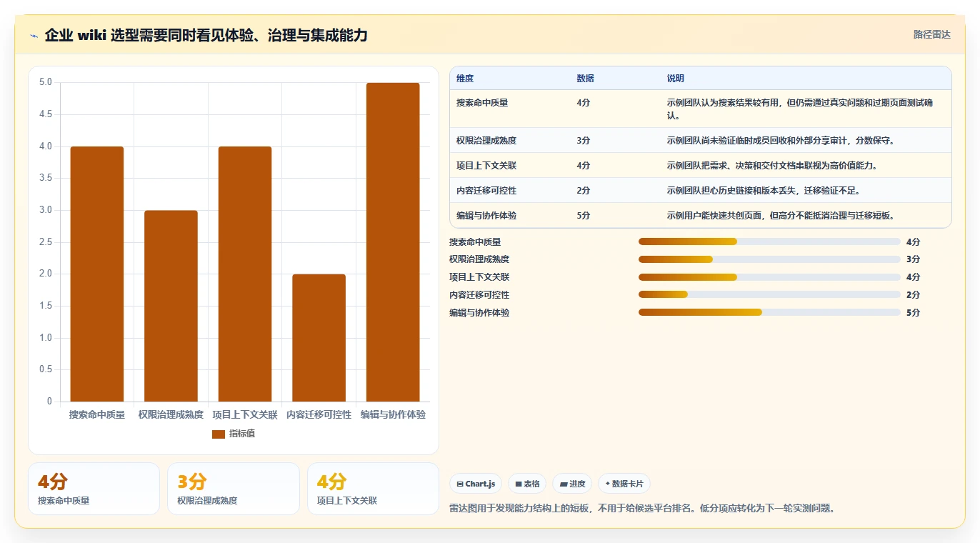Click the 项目上下文关联 progress bar

[x=769, y=277]
